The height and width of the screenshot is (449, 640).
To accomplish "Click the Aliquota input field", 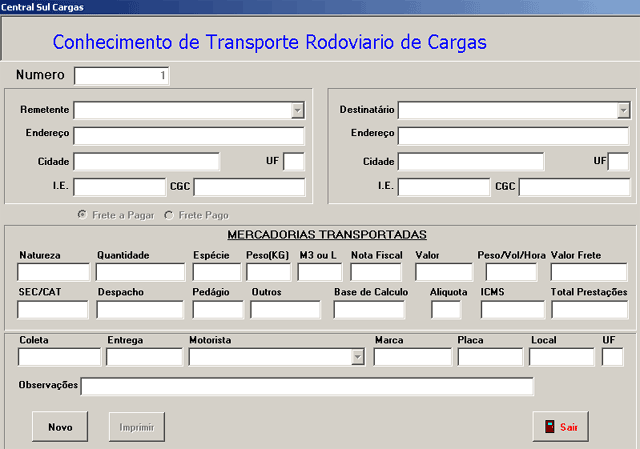I will pos(446,310).
